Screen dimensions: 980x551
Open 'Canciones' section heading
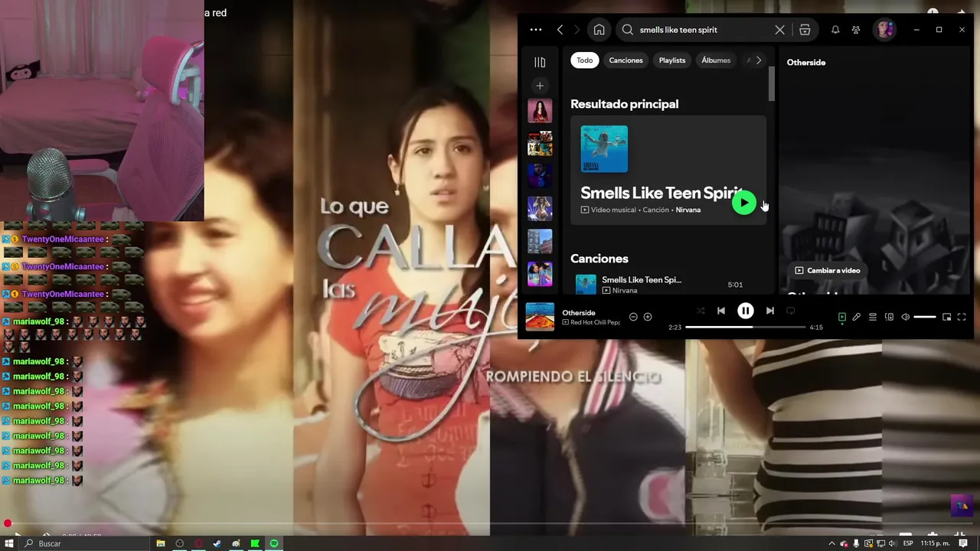pos(599,259)
